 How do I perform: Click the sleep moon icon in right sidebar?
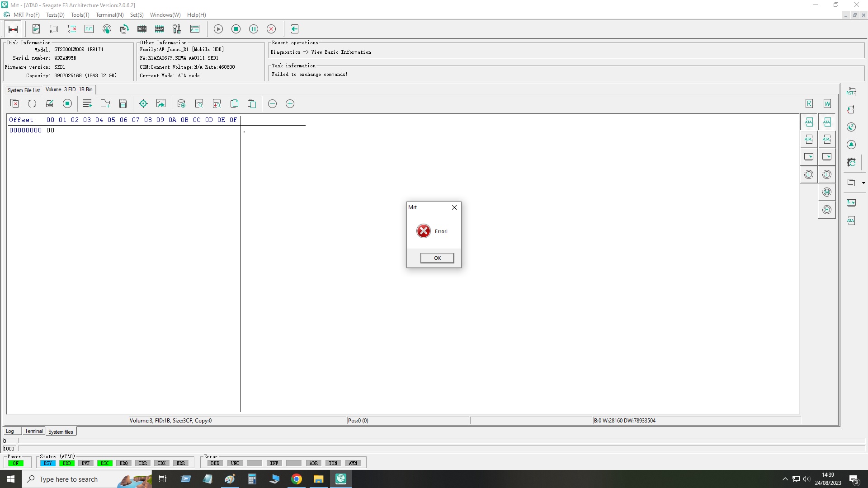(851, 127)
